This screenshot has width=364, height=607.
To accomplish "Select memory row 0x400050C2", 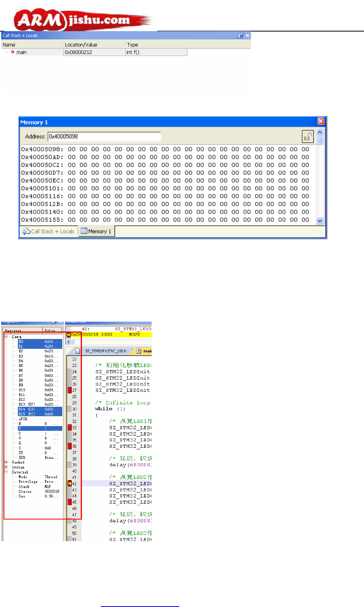I will [x=165, y=165].
